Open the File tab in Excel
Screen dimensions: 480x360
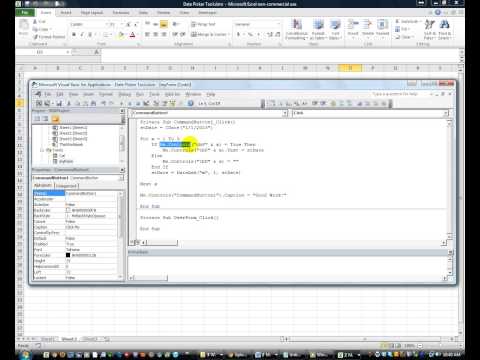25,13
